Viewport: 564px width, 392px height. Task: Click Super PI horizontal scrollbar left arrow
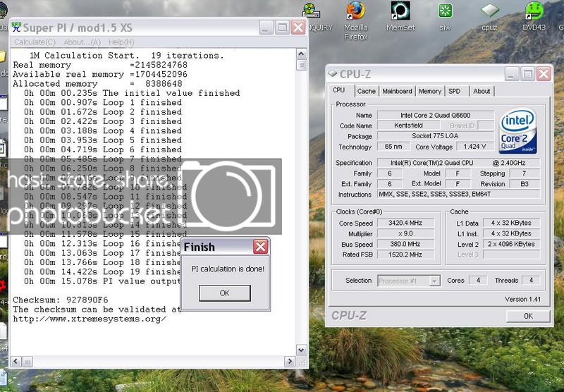point(16,362)
